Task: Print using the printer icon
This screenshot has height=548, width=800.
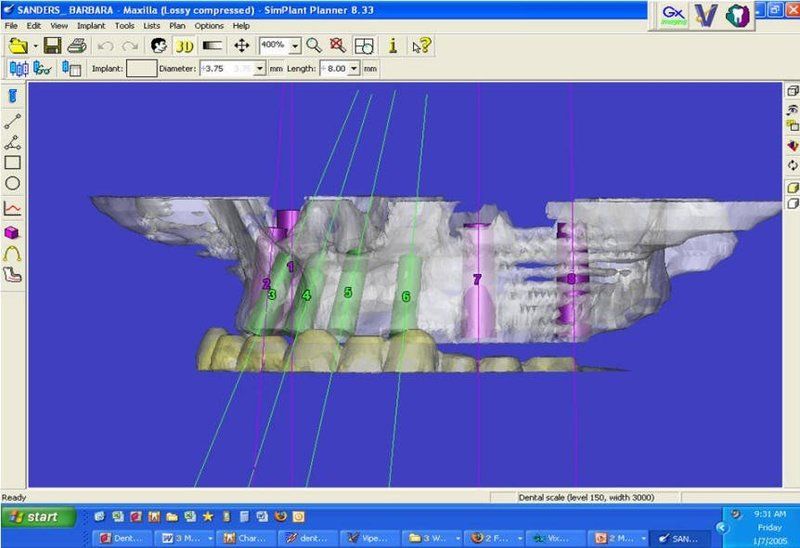Action: (x=77, y=46)
